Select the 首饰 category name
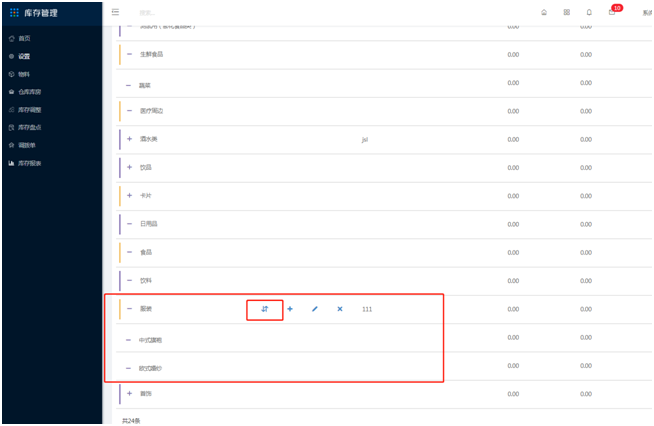This screenshot has width=654, height=426. pos(146,393)
